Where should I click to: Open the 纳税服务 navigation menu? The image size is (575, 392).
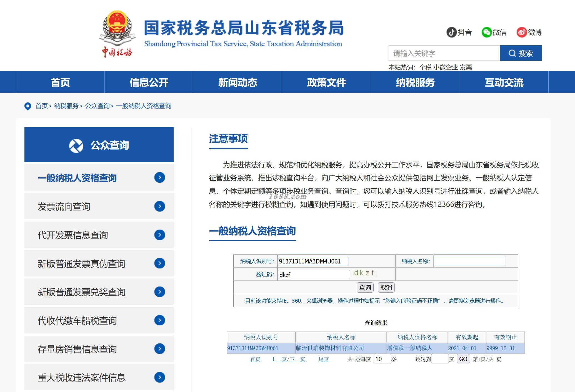[x=415, y=82]
